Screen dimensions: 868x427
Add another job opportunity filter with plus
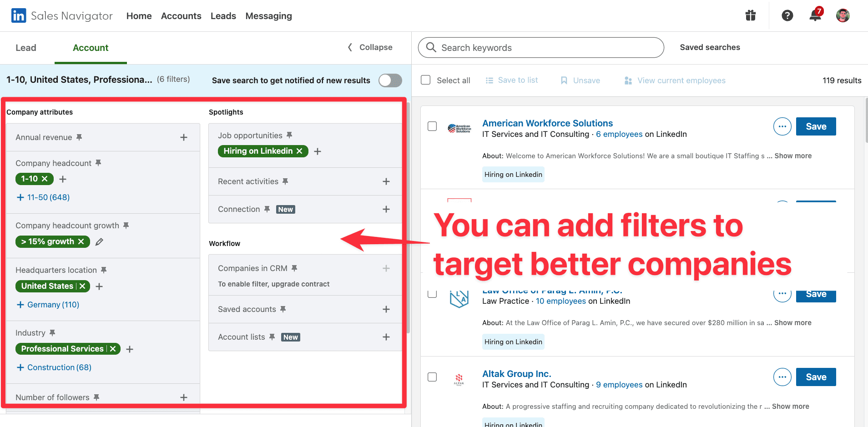coord(318,151)
